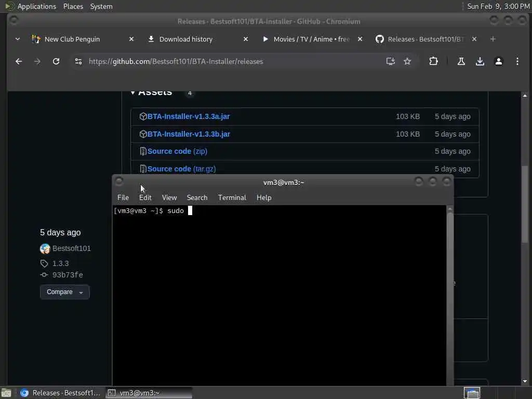
Task: Open the Terminal menu
Action: click(x=232, y=197)
